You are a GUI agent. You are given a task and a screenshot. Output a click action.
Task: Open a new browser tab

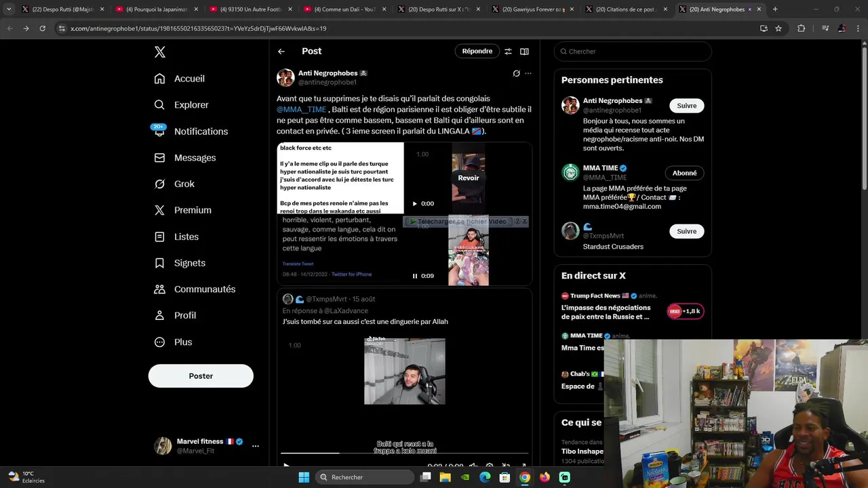pyautogui.click(x=775, y=9)
